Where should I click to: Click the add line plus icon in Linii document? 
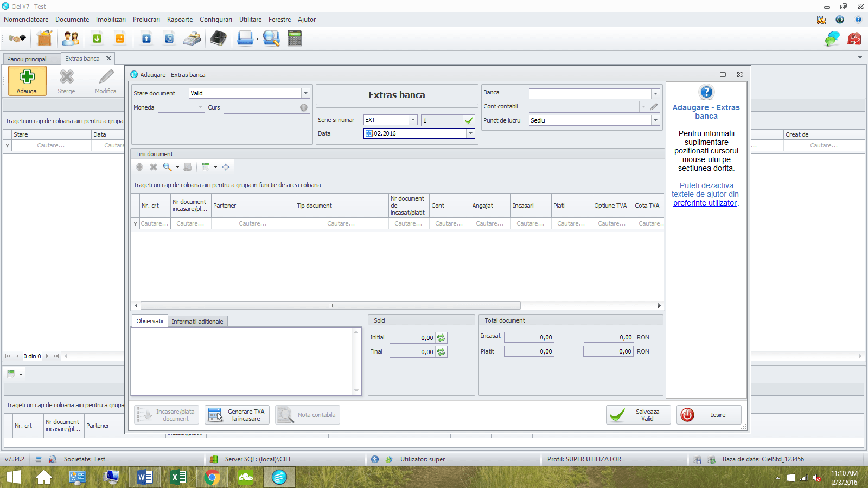pyautogui.click(x=139, y=167)
